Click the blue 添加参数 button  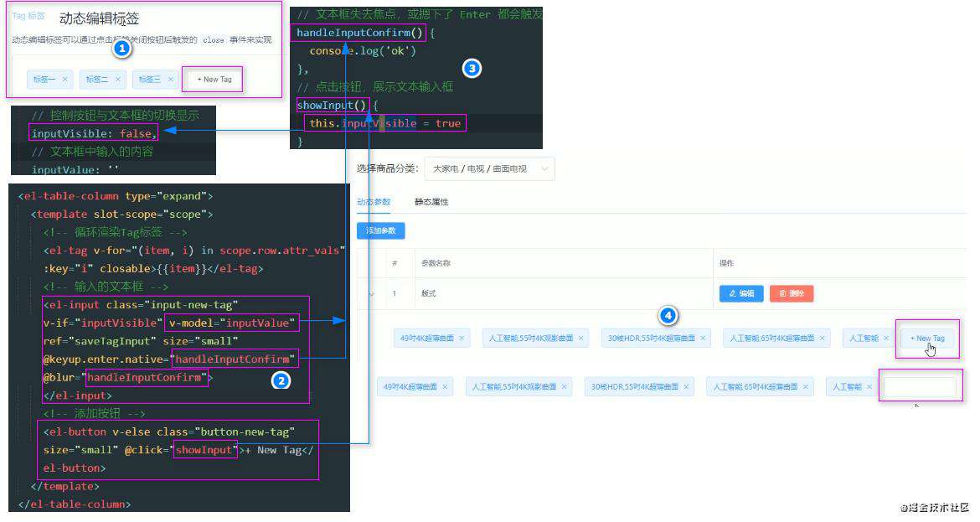[380, 230]
